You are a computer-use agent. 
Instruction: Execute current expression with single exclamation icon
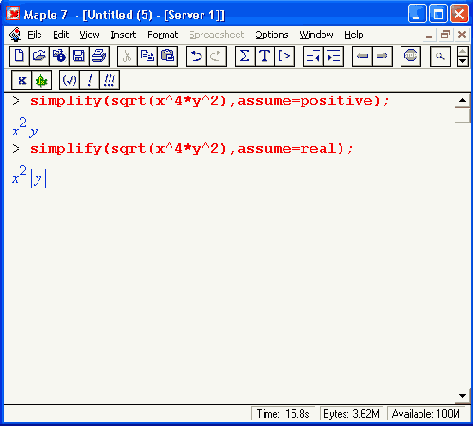89,80
